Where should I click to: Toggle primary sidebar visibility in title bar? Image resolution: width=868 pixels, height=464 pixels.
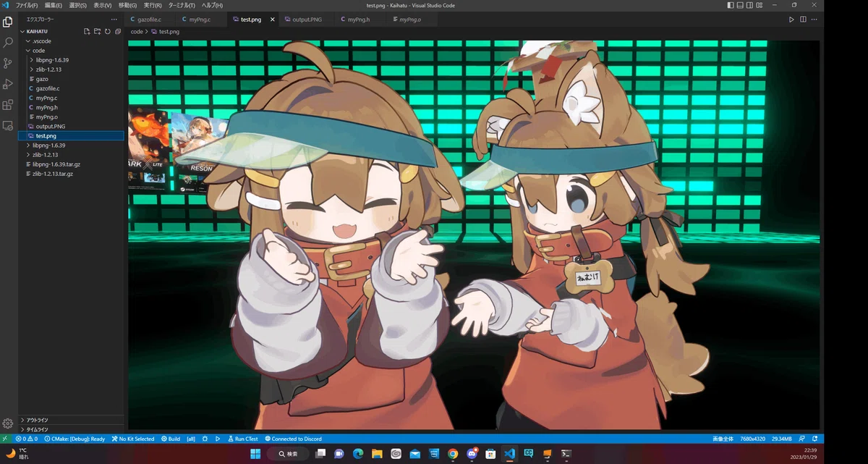tap(732, 5)
